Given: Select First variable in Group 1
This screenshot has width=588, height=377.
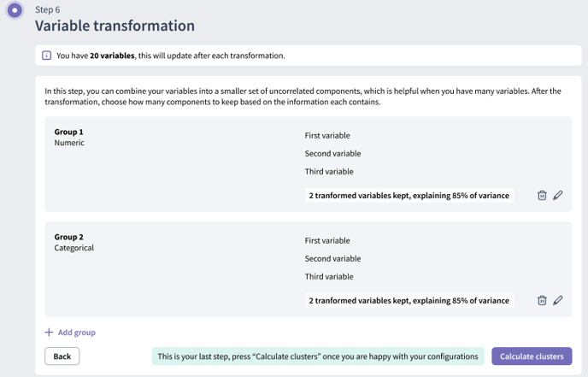Looking at the screenshot, I should tap(327, 136).
